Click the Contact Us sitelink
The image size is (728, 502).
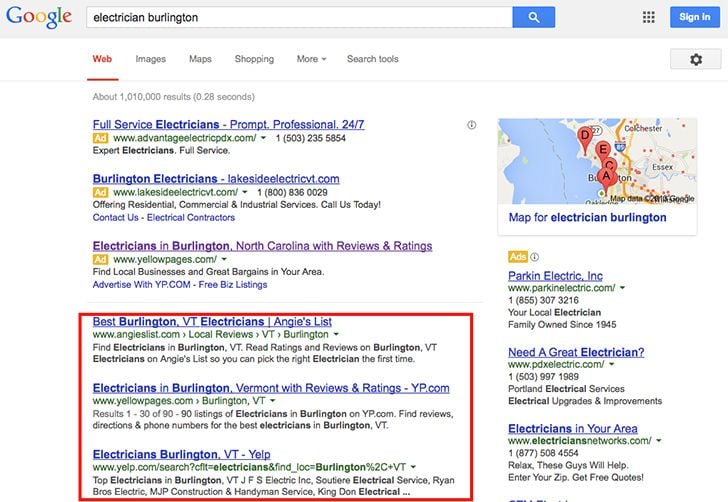[116, 217]
